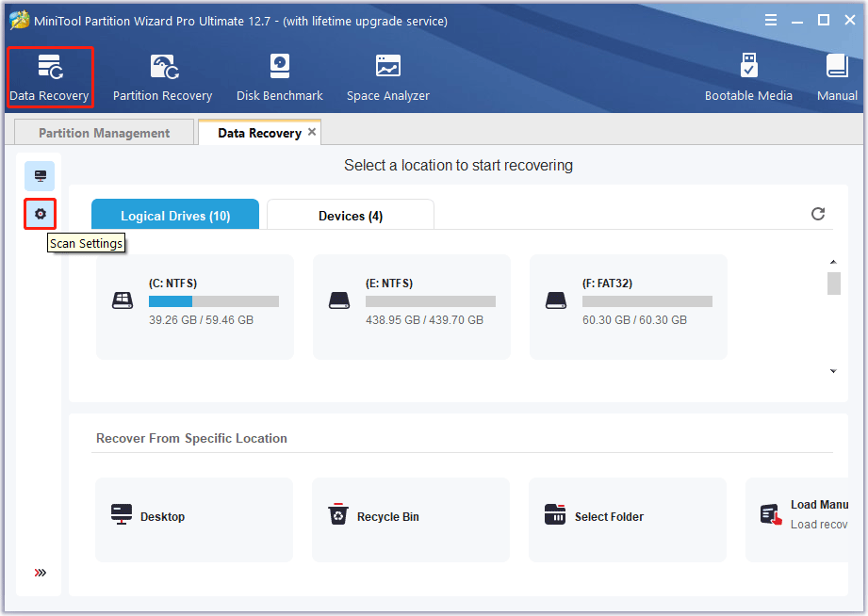868x616 pixels.
Task: Click the 60.30 GB / 60.30 GB text
Action: [x=634, y=320]
